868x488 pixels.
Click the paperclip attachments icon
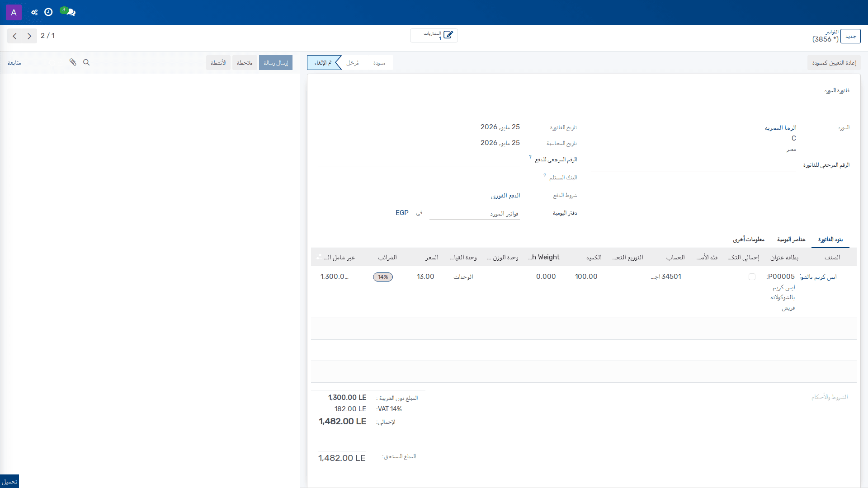73,62
